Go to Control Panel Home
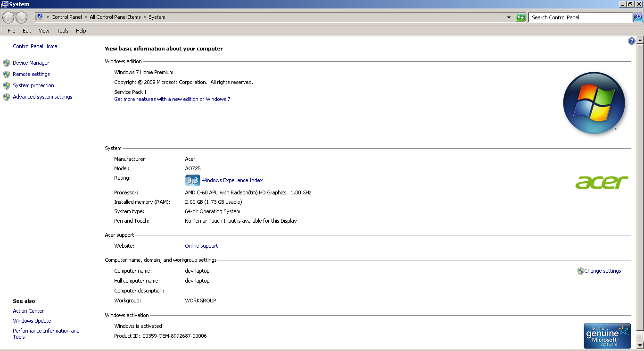The image size is (644, 351). (x=35, y=46)
